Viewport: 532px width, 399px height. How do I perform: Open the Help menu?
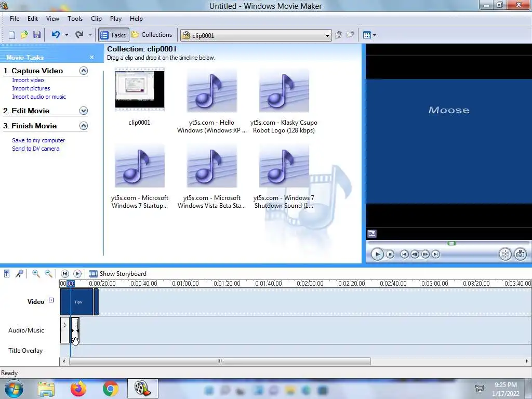pos(136,19)
